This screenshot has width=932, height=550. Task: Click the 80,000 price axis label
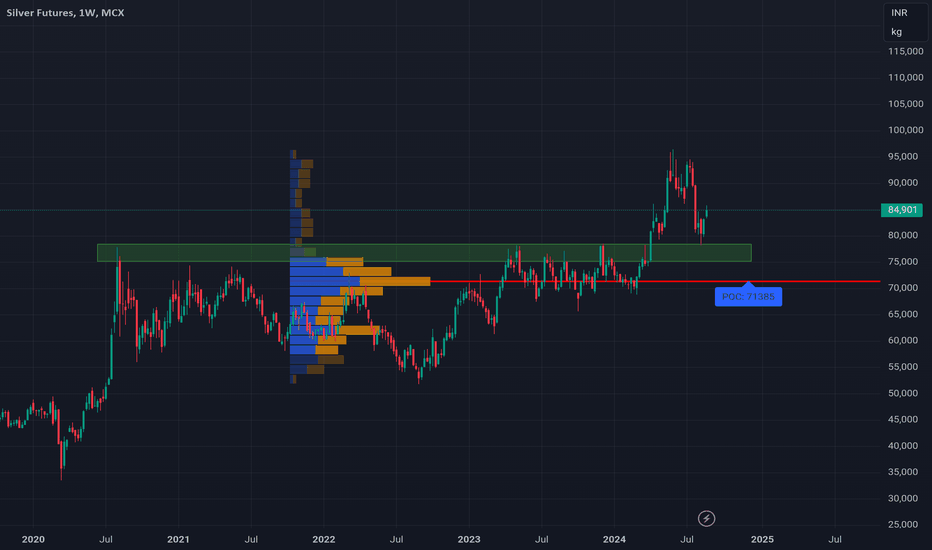pyautogui.click(x=903, y=235)
